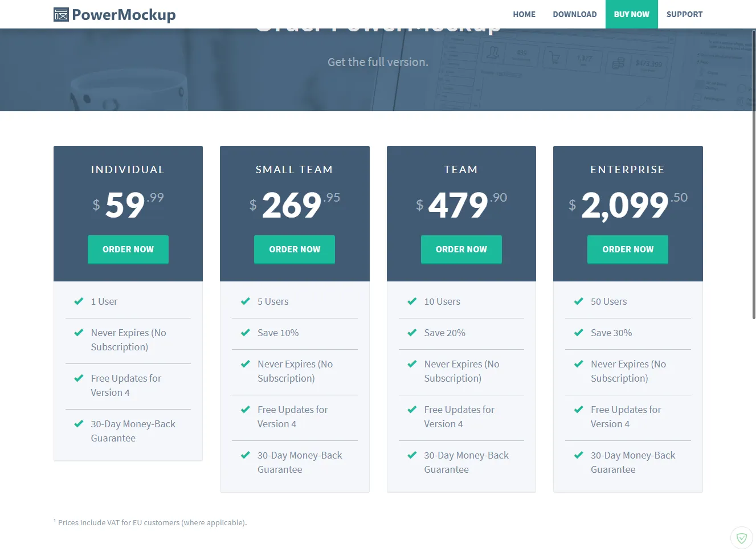Click checkmark icon next to Save 30%
Viewport: 756px width, 552px height.
click(x=579, y=333)
